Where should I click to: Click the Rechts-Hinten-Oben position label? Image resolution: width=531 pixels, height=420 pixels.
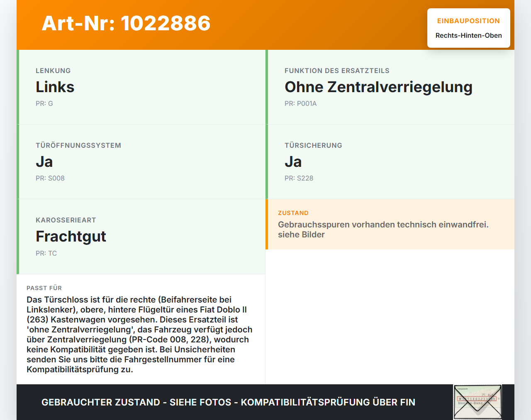point(468,35)
